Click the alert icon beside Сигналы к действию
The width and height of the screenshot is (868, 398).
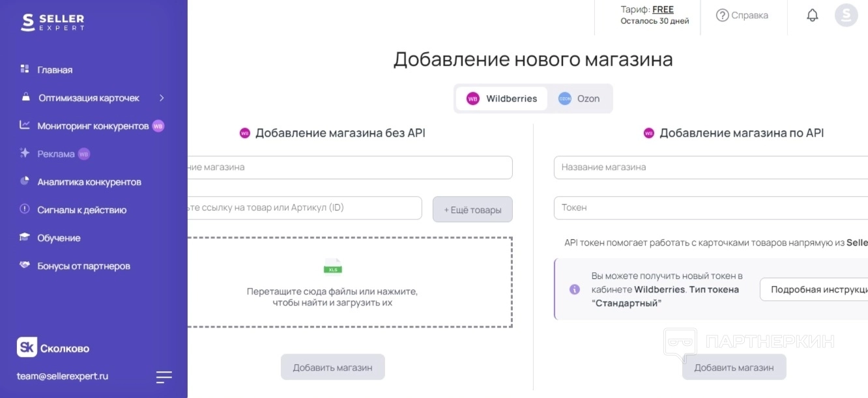tap(25, 209)
